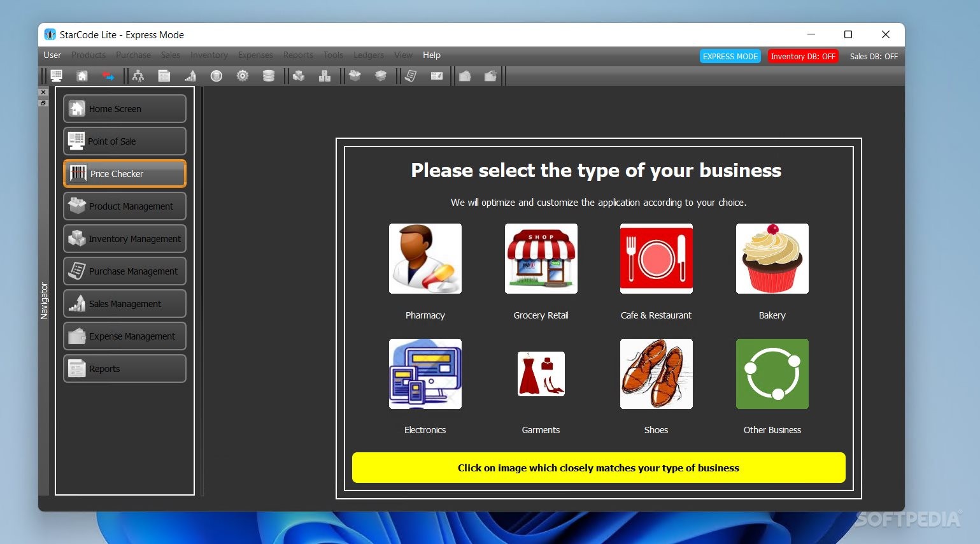Screen dimensions: 980x544
Task: Click the closed package toolbar icon
Action: click(x=381, y=76)
